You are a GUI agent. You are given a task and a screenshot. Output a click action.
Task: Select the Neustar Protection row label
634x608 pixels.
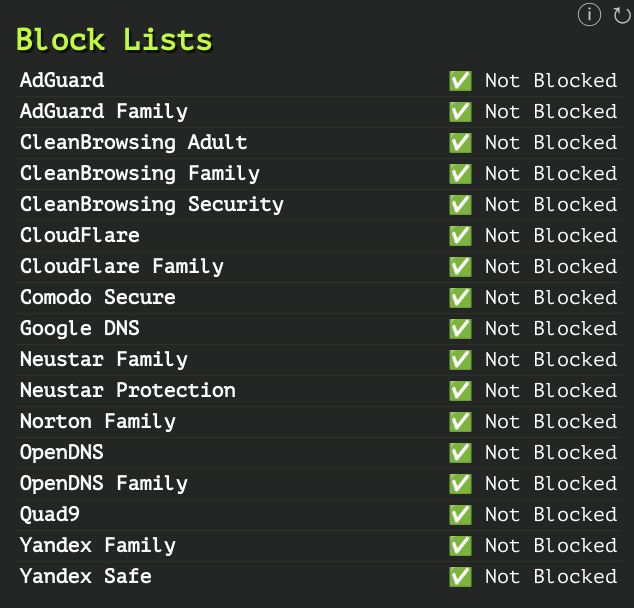coord(127,390)
